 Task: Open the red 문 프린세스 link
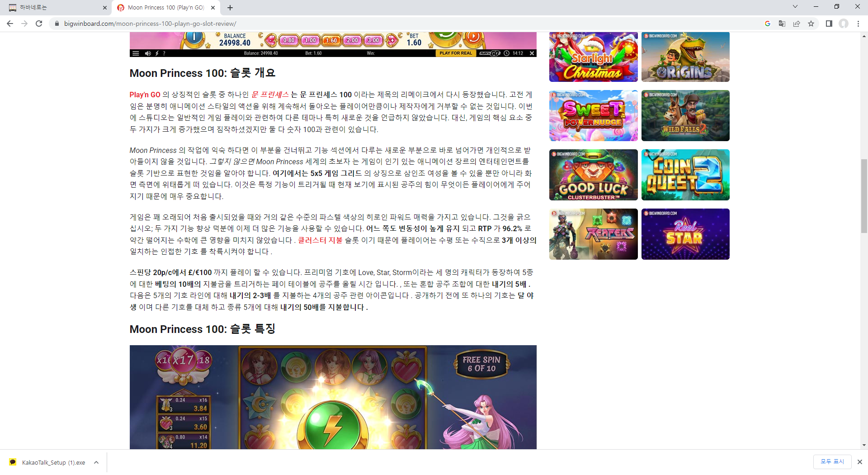tap(270, 95)
